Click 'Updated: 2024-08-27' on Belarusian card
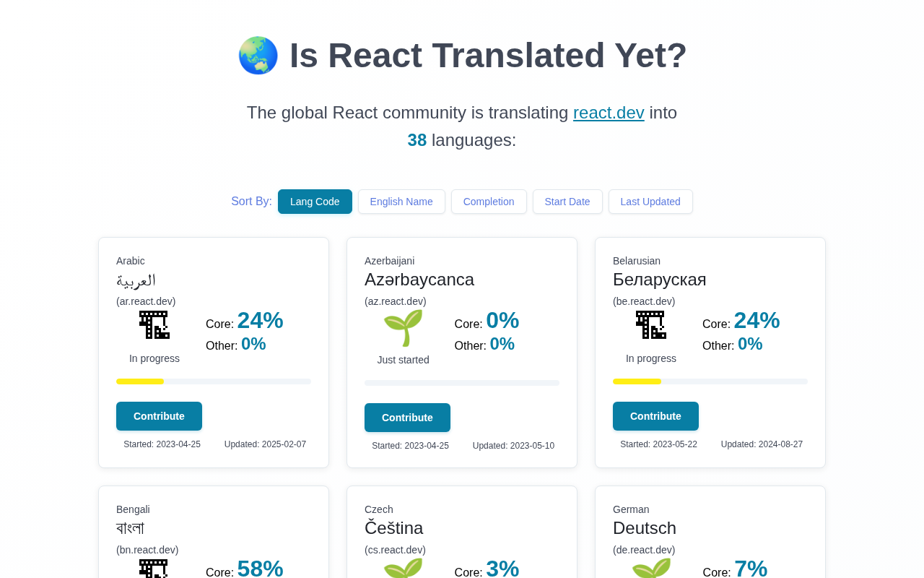This screenshot has width=924, height=578. click(762, 444)
